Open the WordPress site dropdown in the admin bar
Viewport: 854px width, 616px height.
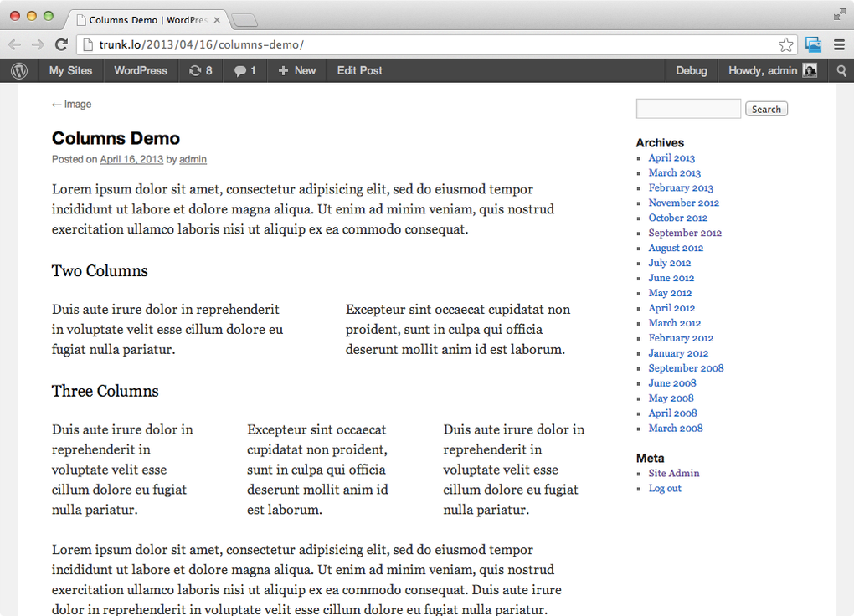pos(140,71)
